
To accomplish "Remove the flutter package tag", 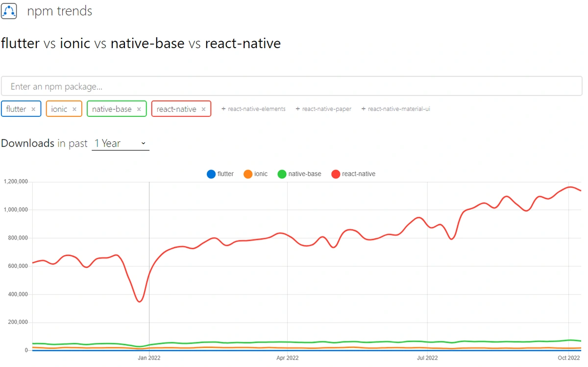I will [x=33, y=109].
